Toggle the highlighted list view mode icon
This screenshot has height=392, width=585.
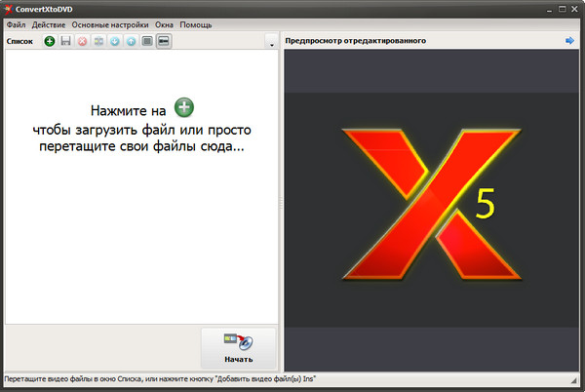click(164, 42)
